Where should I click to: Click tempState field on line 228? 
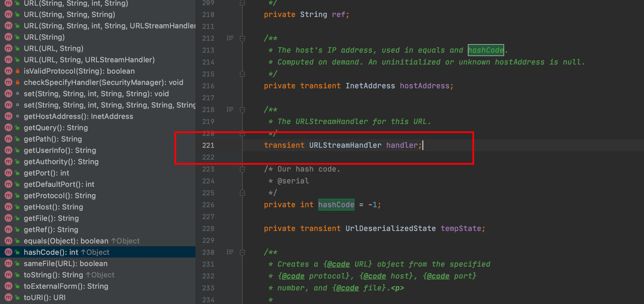461,228
